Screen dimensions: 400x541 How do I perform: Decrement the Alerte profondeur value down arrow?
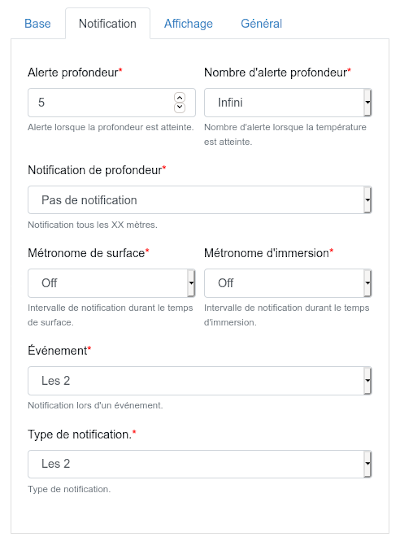click(x=179, y=107)
